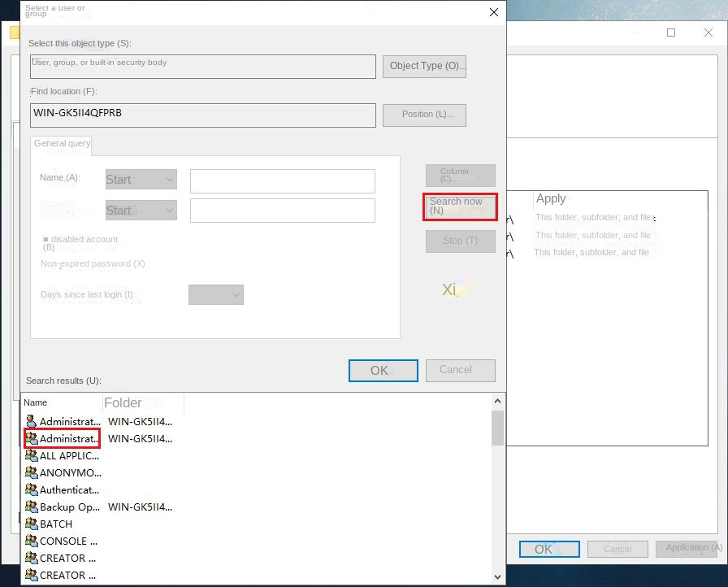Click the Administrators group icon in results
Image resolution: width=728 pixels, height=587 pixels.
[31, 438]
